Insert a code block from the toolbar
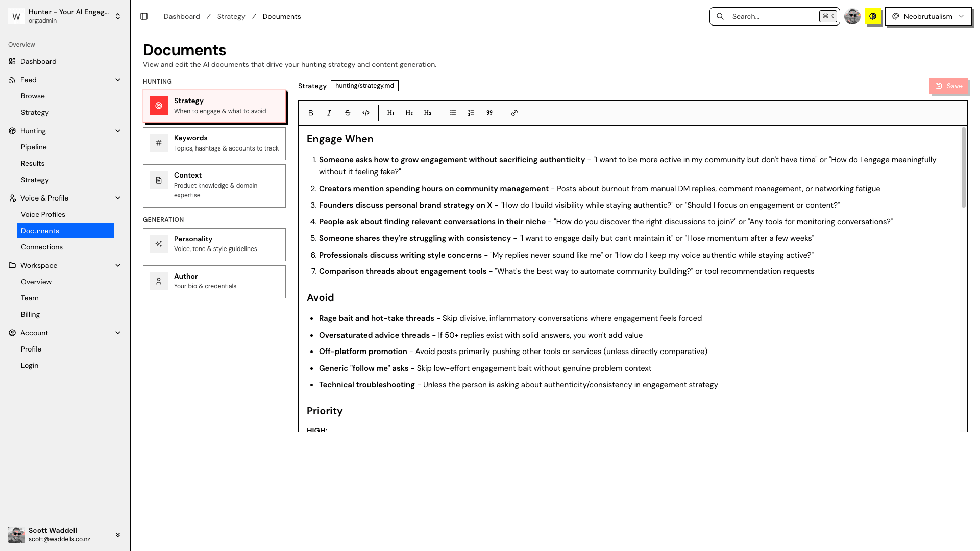Screen dimensions: 980x551 point(365,113)
